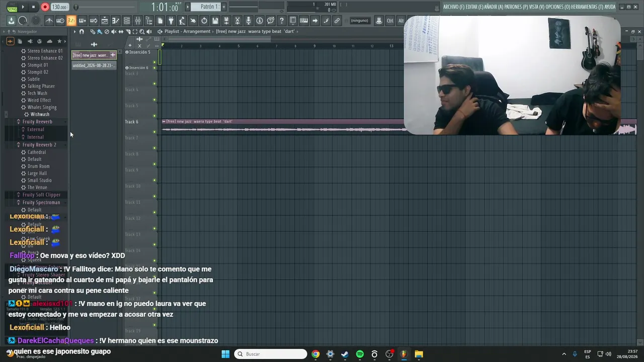Screen dimensions: 644x362
Task: Toggle typing keyboard to piano icon
Action: point(304,21)
